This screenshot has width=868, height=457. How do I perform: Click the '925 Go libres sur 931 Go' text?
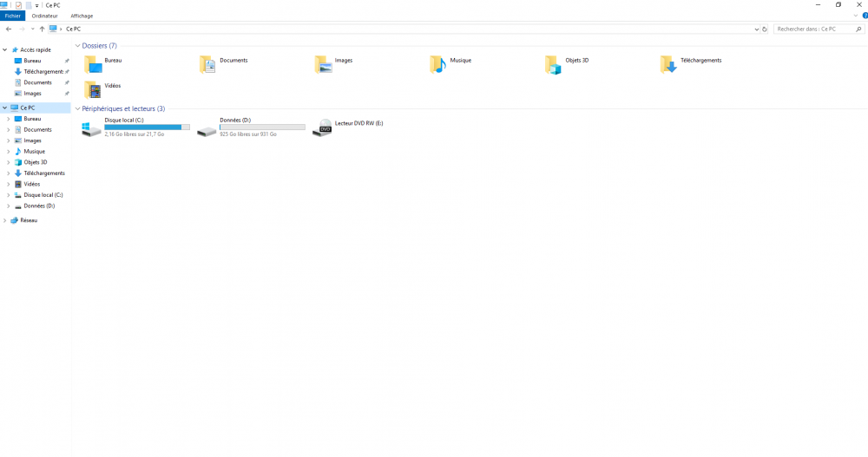[x=248, y=134]
